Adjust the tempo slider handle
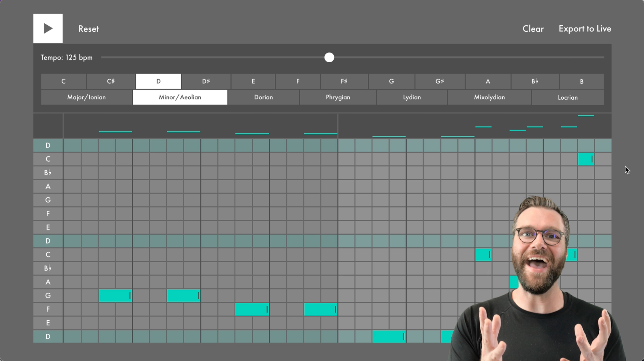This screenshot has height=361, width=644. 329,58
